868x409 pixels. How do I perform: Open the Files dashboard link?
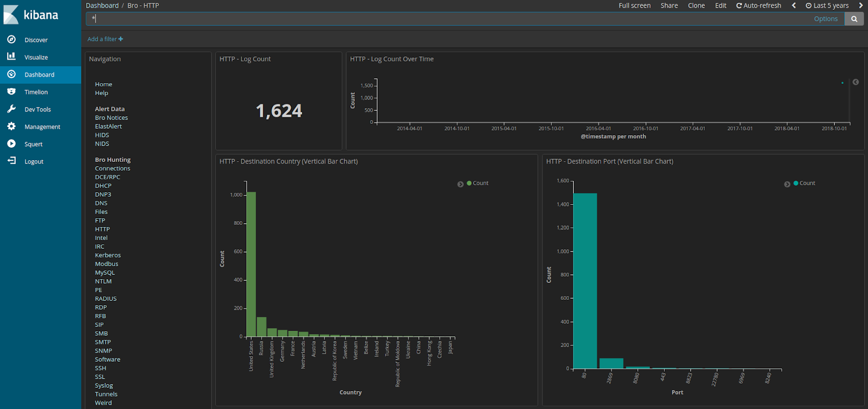pos(101,212)
